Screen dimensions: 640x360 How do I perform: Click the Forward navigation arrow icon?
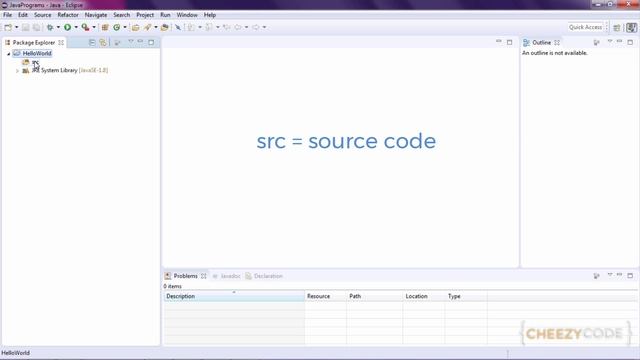pos(256,27)
